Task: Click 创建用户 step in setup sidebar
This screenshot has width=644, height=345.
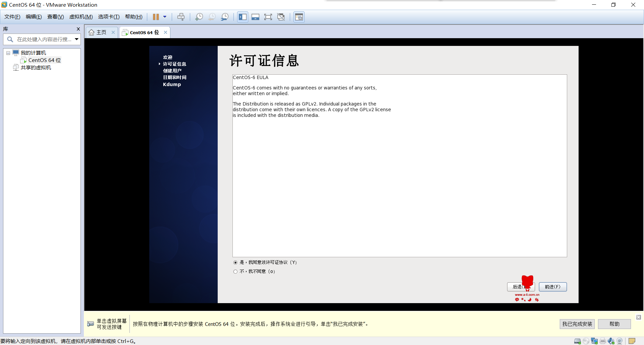Action: tap(172, 71)
